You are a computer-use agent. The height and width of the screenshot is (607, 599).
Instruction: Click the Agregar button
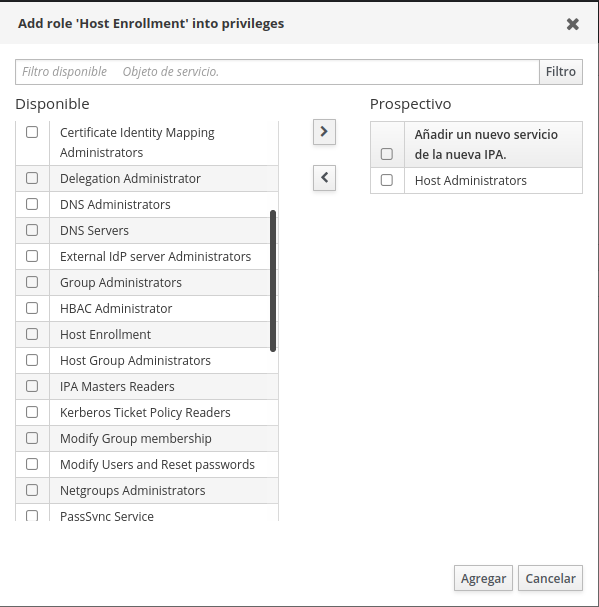tap(483, 578)
